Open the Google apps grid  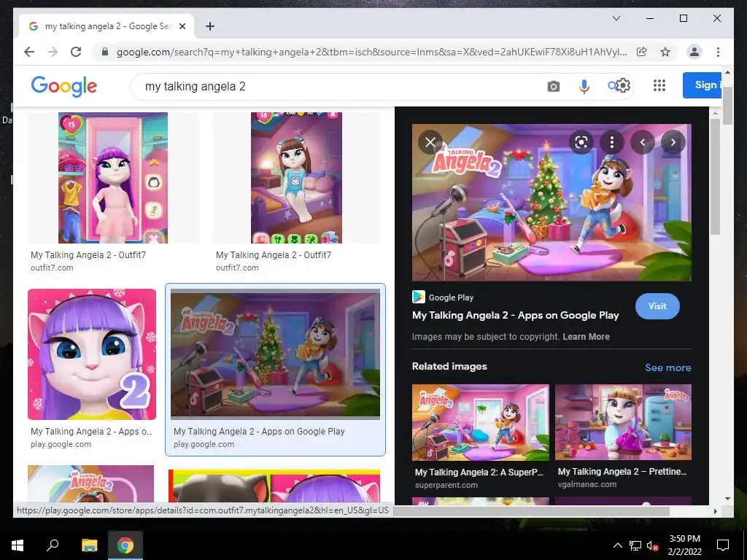659,85
